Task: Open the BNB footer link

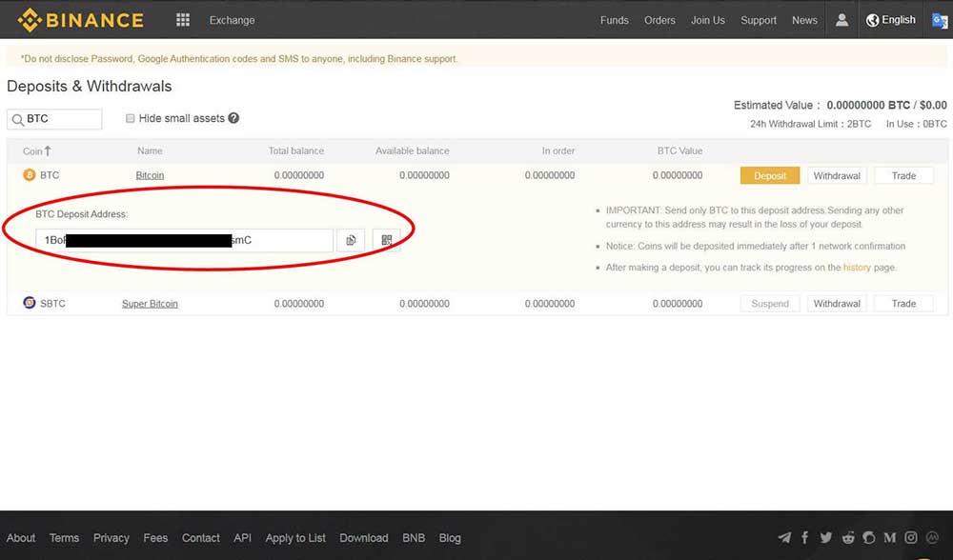Action: pyautogui.click(x=414, y=537)
